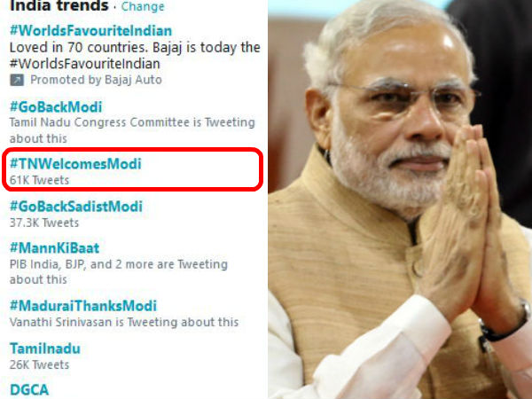Click the Change link next to India trends

(143, 6)
